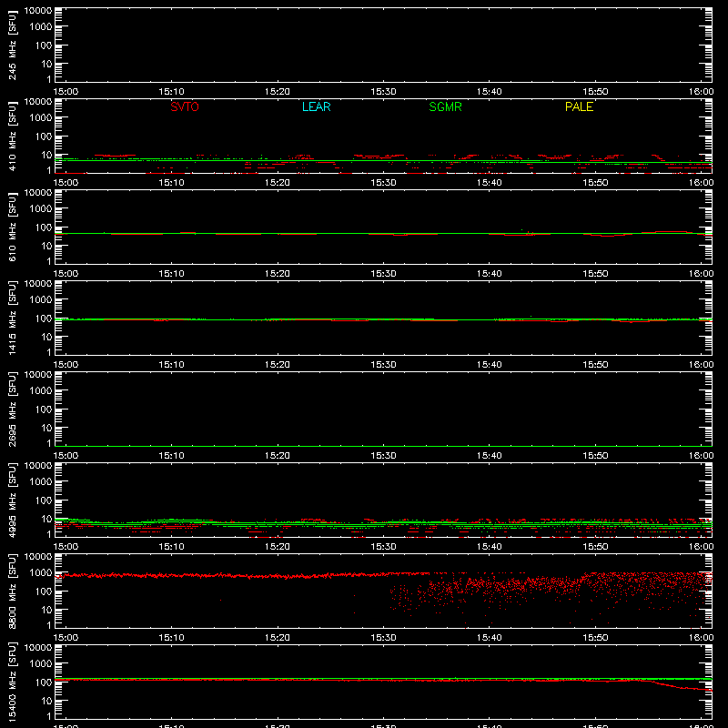Click the green SGMR station label
728x728 pixels.
(445, 106)
